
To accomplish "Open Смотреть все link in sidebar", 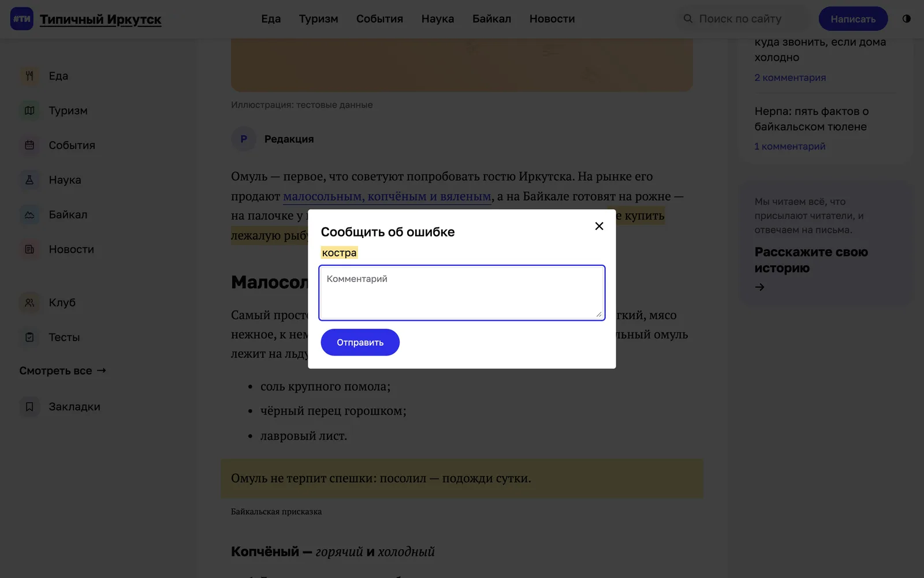I will point(63,370).
